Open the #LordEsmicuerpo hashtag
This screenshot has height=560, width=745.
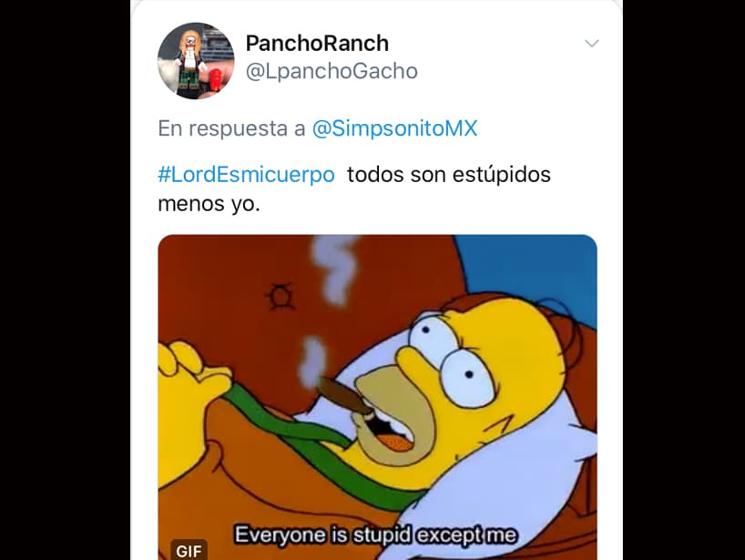coord(246,174)
